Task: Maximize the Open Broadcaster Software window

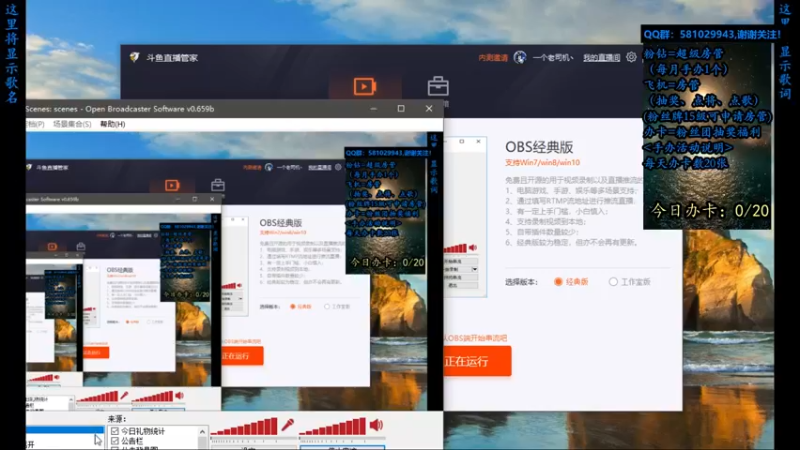Action: pyautogui.click(x=401, y=109)
